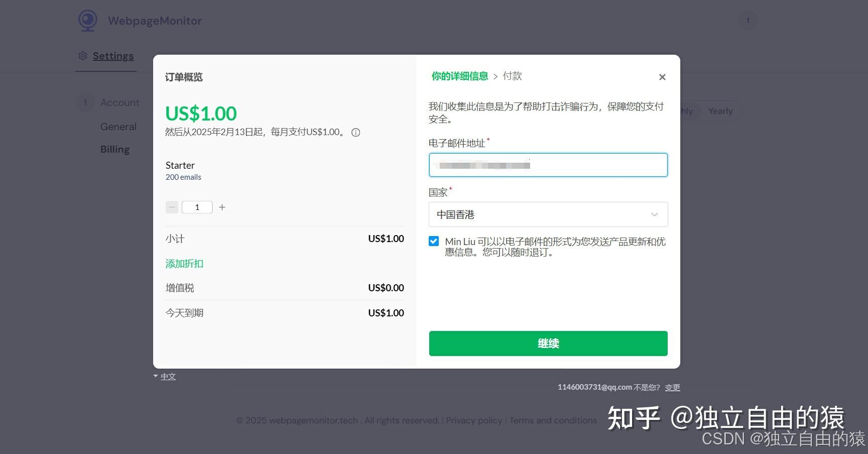Click 变更 to change the account email
Viewport: 868px width, 454px height.
tap(672, 387)
